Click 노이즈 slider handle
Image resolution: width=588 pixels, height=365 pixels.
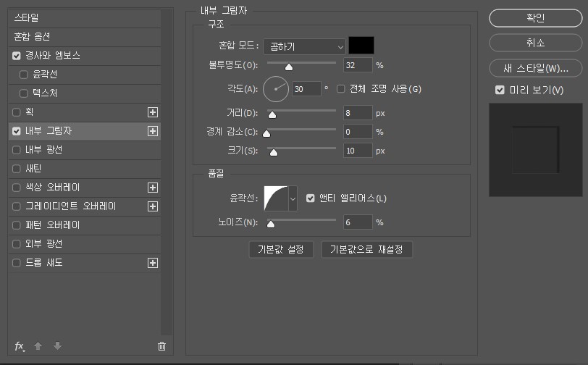[271, 225]
